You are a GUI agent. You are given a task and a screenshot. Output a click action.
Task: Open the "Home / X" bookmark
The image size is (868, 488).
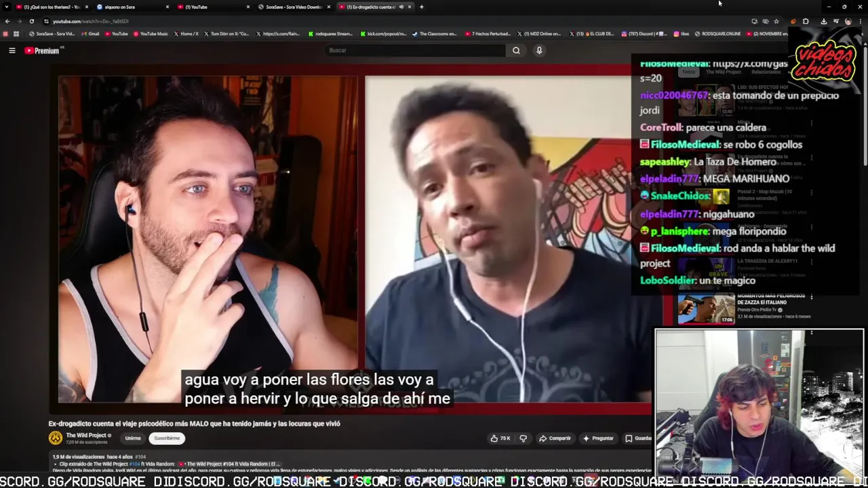pos(186,34)
